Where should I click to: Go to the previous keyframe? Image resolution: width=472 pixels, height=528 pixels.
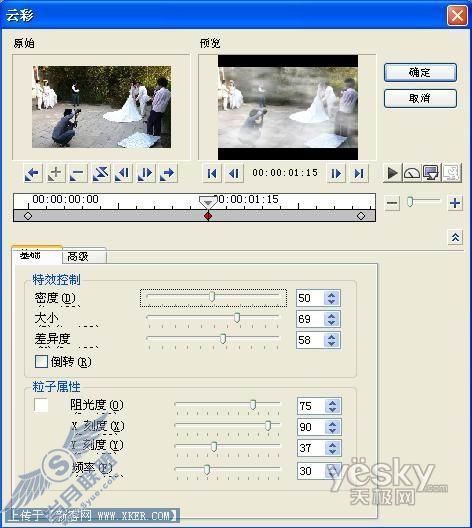tap(33, 173)
